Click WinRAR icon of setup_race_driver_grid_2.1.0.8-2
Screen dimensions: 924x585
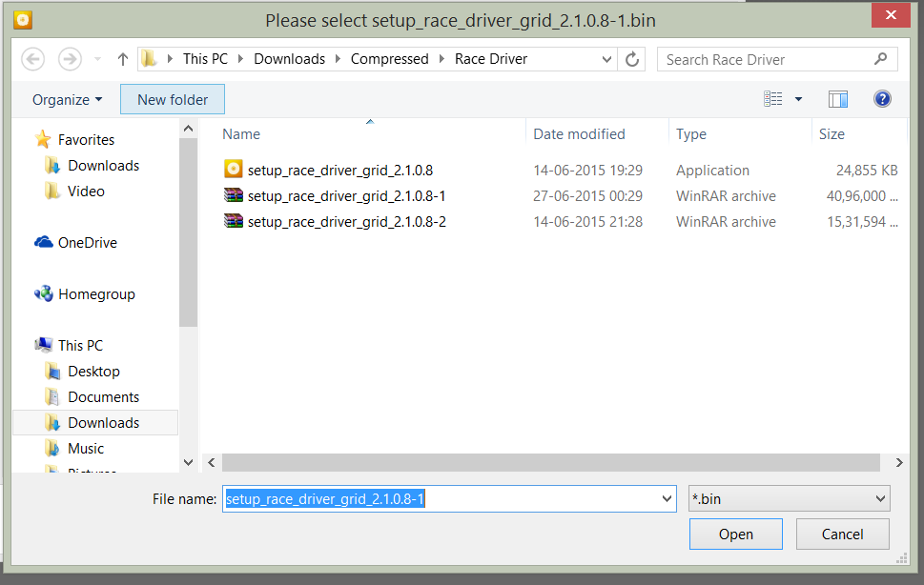point(234,221)
